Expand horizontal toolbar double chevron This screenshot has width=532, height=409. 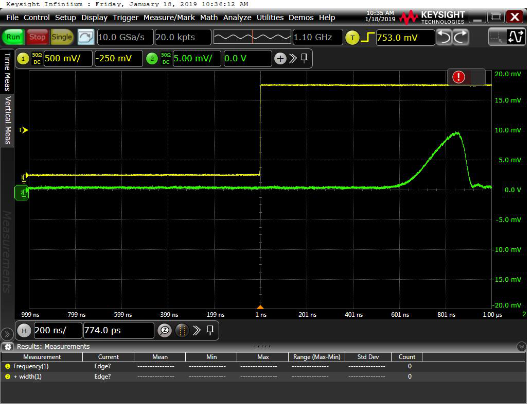click(x=197, y=330)
